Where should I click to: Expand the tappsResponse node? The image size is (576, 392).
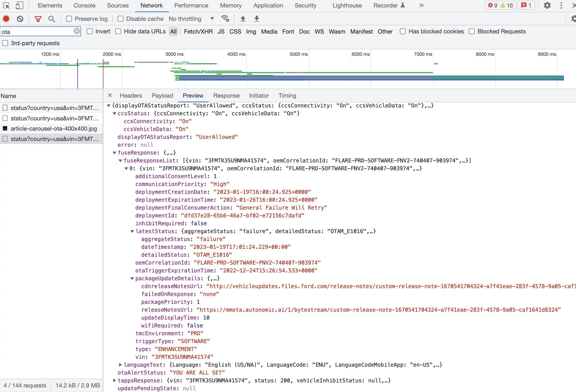click(114, 380)
